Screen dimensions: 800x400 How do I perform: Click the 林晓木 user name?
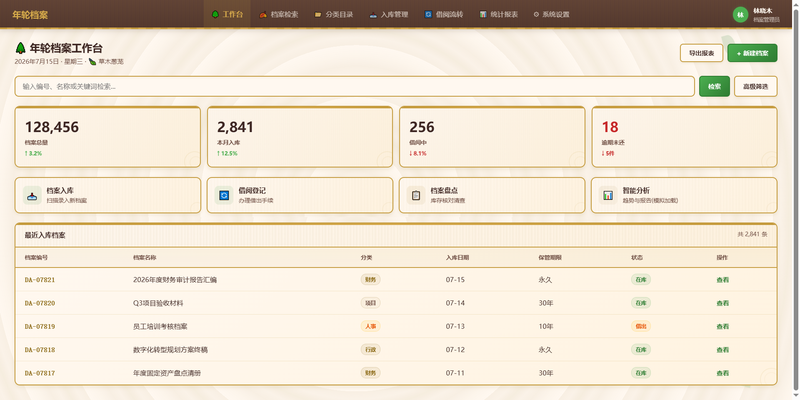tap(763, 10)
